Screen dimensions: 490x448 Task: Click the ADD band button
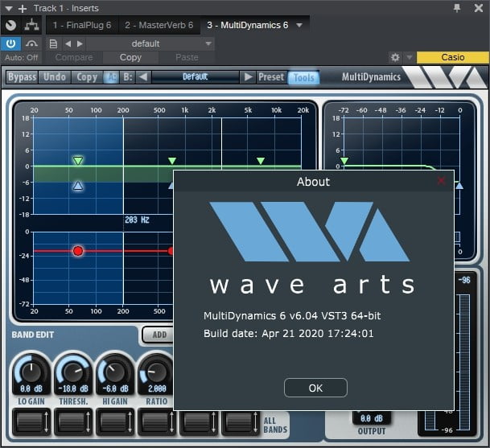pyautogui.click(x=159, y=335)
